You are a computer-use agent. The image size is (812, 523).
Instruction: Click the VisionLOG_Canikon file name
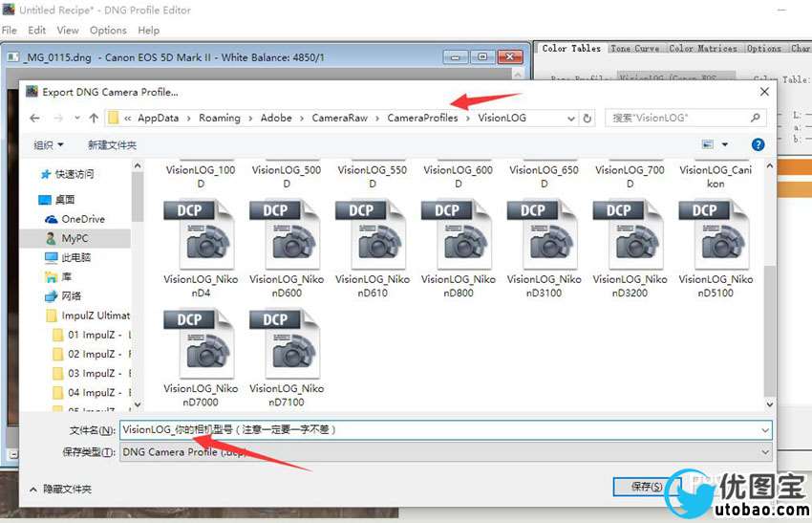coord(716,177)
